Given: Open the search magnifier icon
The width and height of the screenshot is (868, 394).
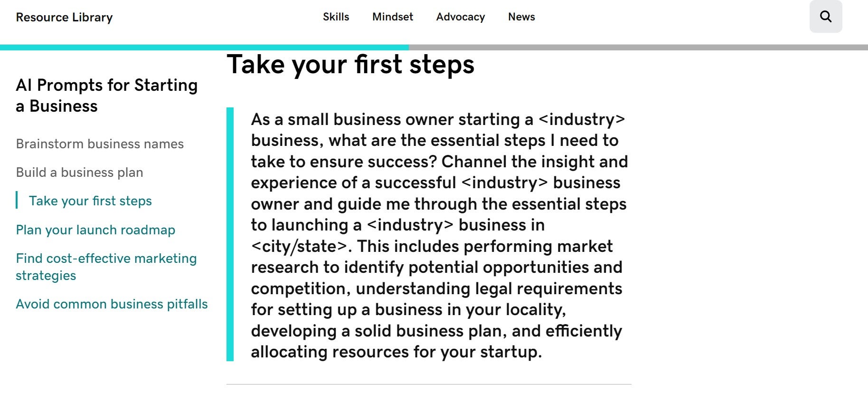Looking at the screenshot, I should coord(826,17).
